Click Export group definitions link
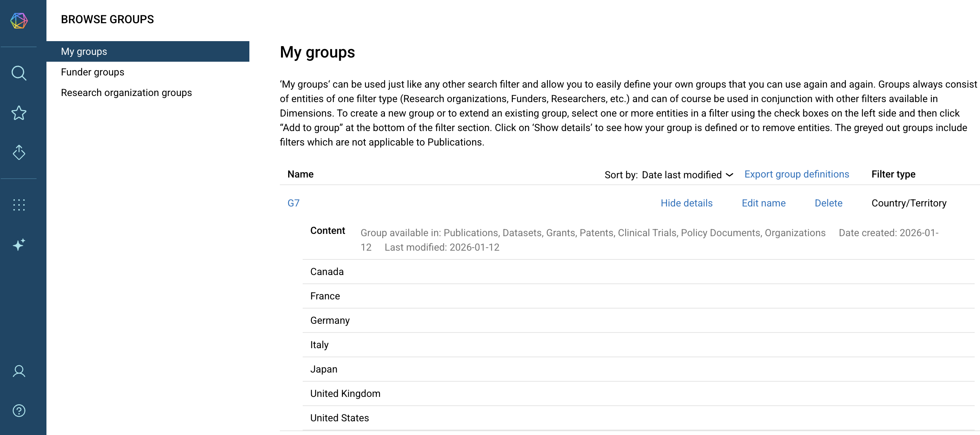 pyautogui.click(x=796, y=174)
